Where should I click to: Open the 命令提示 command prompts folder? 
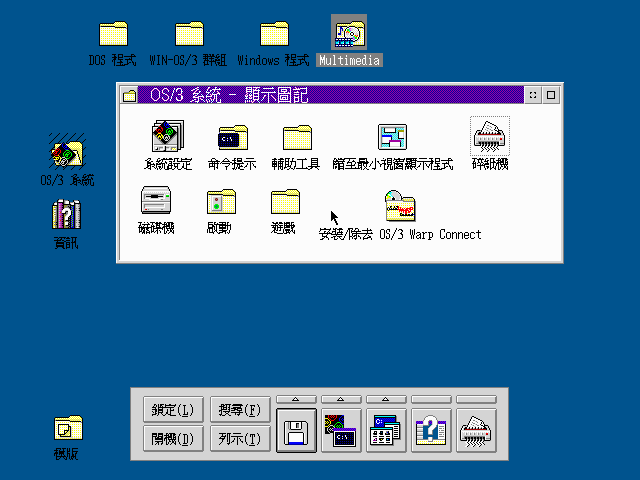(x=233, y=138)
